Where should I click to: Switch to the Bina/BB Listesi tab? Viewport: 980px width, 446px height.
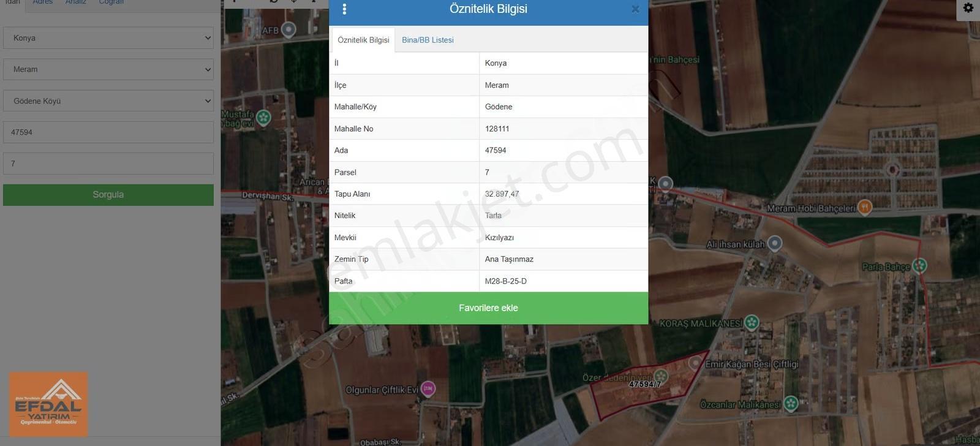[428, 40]
